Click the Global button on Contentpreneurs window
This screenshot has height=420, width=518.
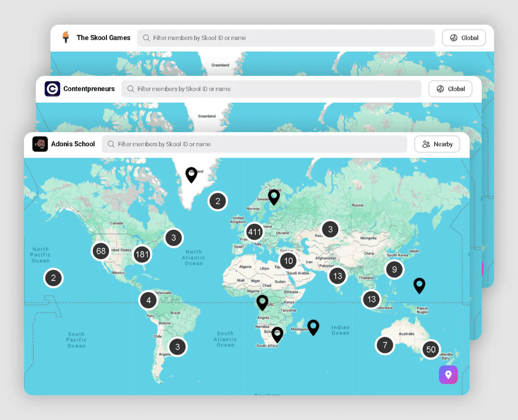(x=450, y=89)
